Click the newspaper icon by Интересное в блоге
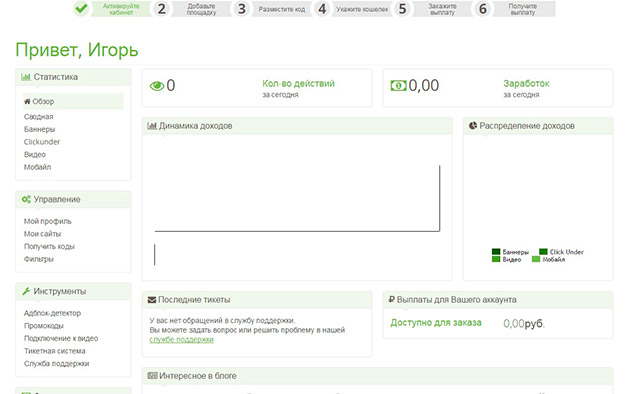 click(x=152, y=376)
